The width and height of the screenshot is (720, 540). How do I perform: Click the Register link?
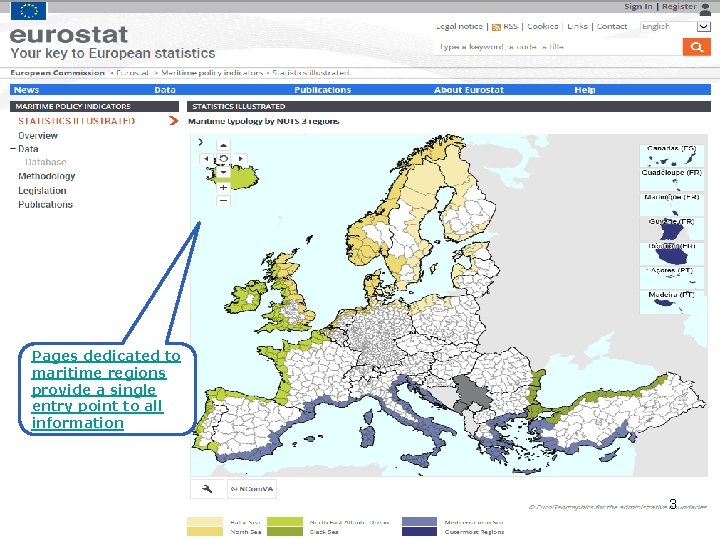click(679, 6)
